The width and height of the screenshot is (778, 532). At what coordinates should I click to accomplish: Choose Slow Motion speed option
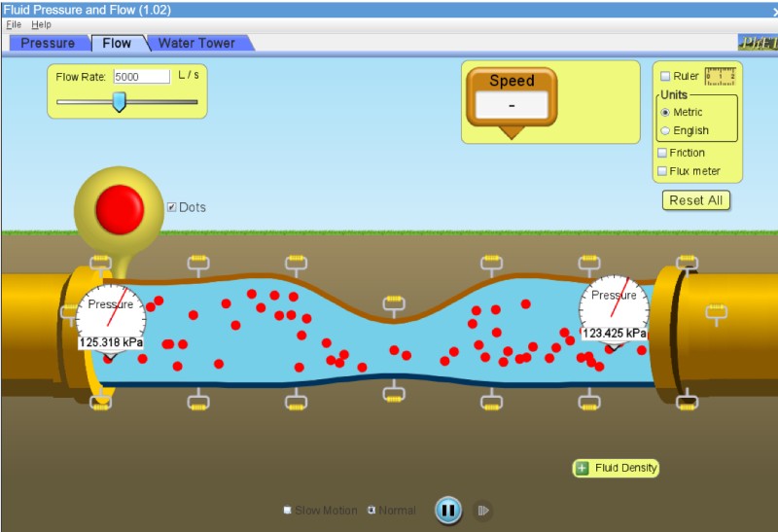(288, 511)
